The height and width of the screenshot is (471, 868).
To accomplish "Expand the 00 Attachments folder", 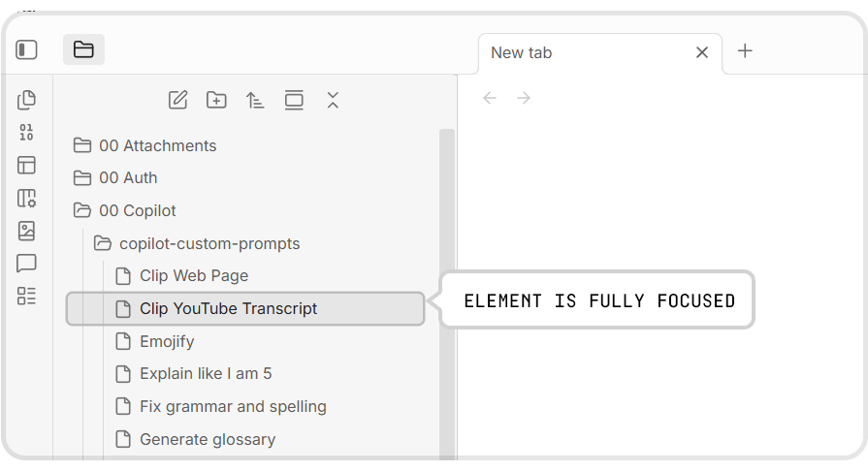I will click(157, 145).
